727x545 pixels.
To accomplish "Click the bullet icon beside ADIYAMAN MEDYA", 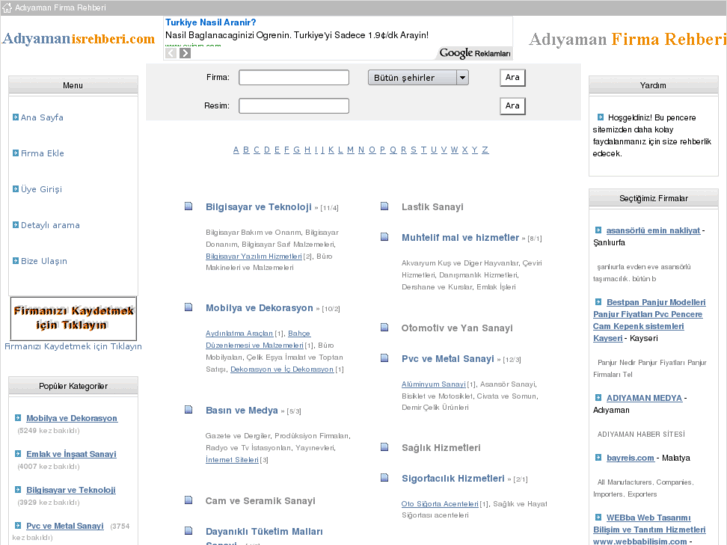I will point(598,398).
